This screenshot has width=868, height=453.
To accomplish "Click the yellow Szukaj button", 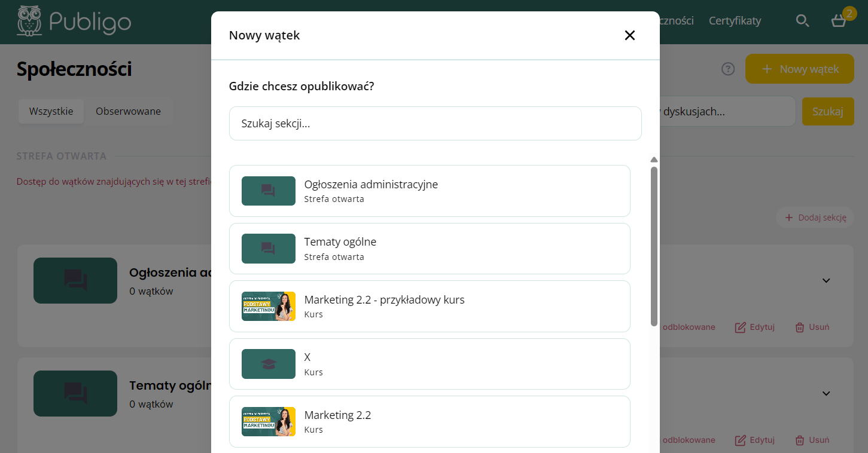I will pyautogui.click(x=828, y=111).
